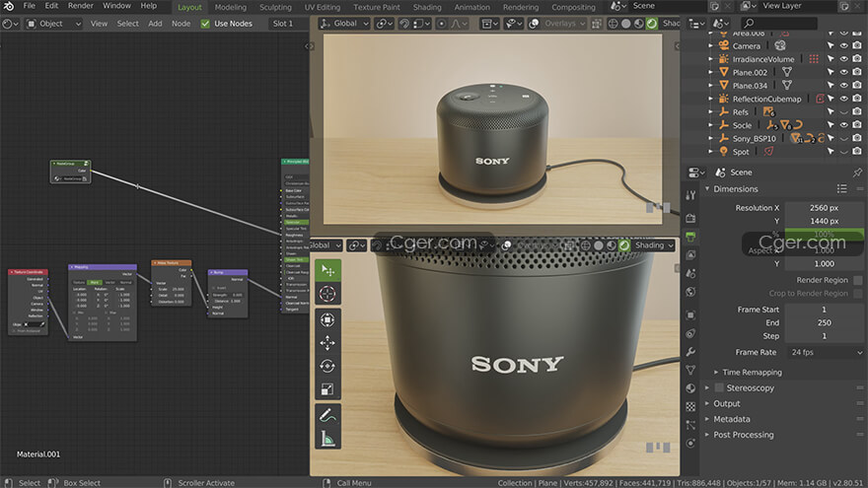The height and width of the screenshot is (488, 868).
Task: Select the Annotate pencil tool
Action: pos(327,415)
